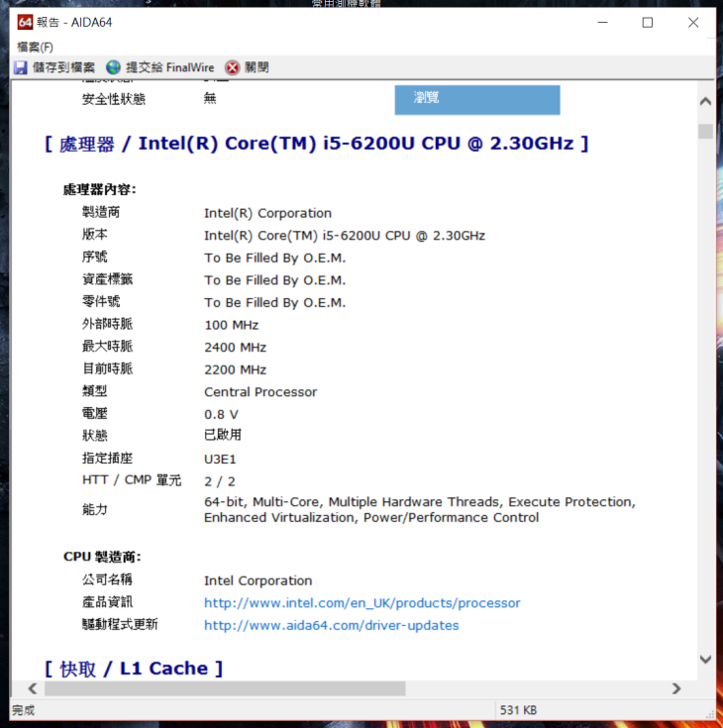723x728 pixels.
Task: Click the Intel(R) Corporation manufacturer value
Action: tap(268, 213)
